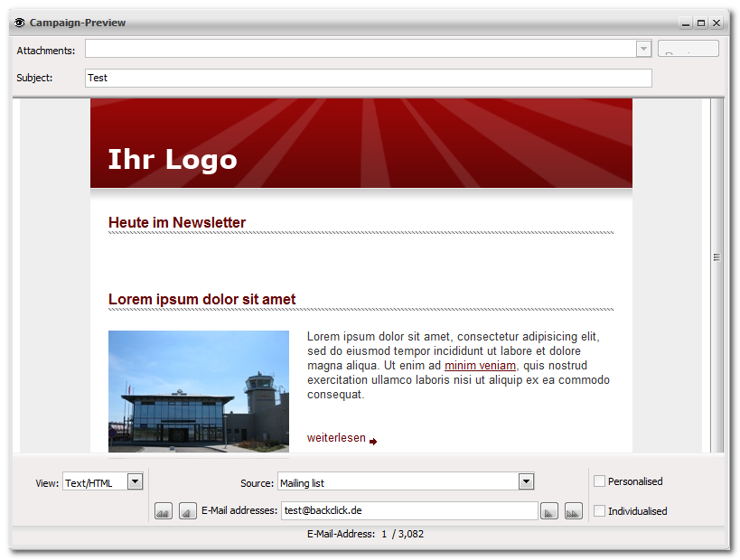This screenshot has height=560, width=740.
Task: Maximize the Campaign-Preview window
Action: 701,23
